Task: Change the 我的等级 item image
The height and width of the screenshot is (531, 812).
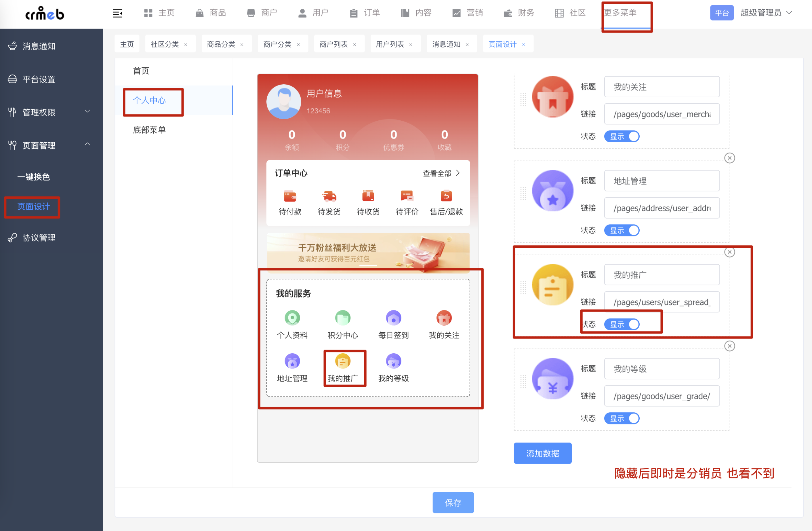Action: pyautogui.click(x=553, y=378)
